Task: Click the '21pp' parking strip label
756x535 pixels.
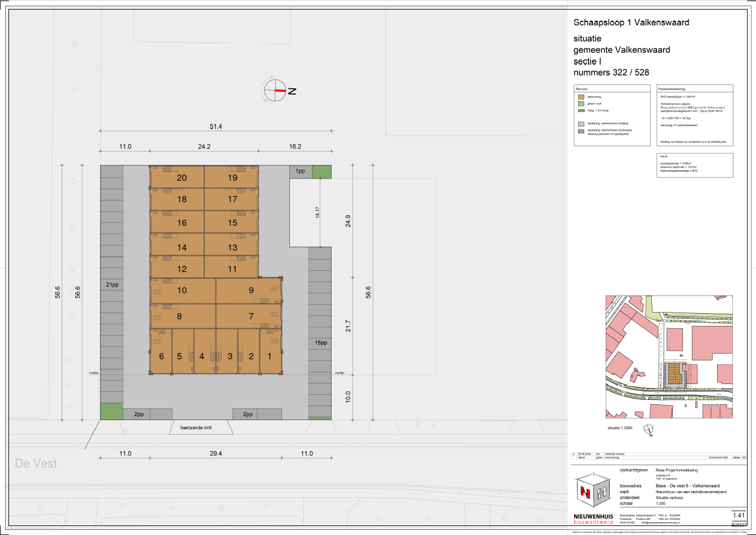Action: coord(111,285)
